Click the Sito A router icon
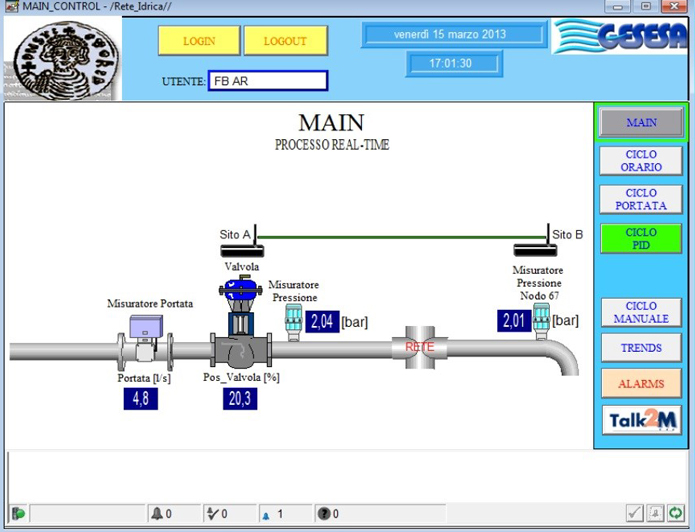695x532 pixels. [x=241, y=249]
